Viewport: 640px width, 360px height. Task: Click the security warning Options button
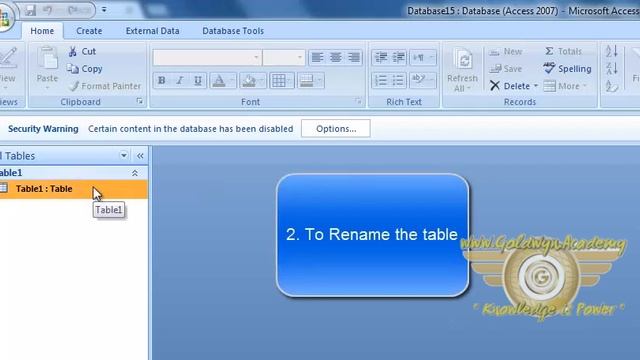click(336, 129)
